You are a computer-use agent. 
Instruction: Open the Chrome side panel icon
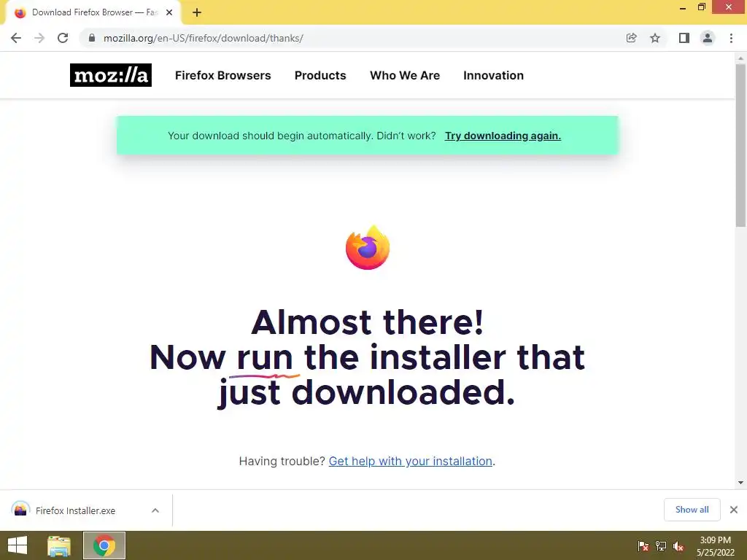tap(684, 38)
